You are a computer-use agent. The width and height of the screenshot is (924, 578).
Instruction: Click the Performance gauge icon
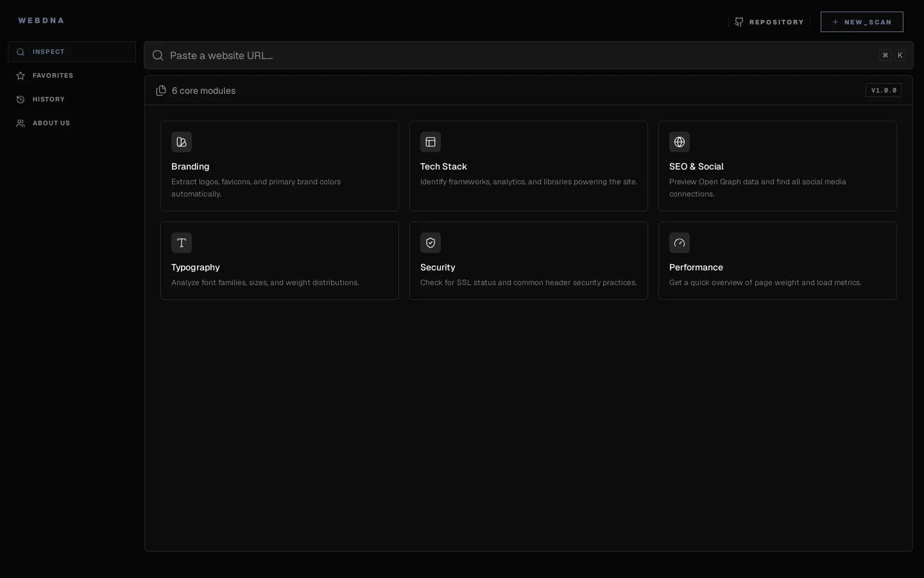tap(680, 243)
